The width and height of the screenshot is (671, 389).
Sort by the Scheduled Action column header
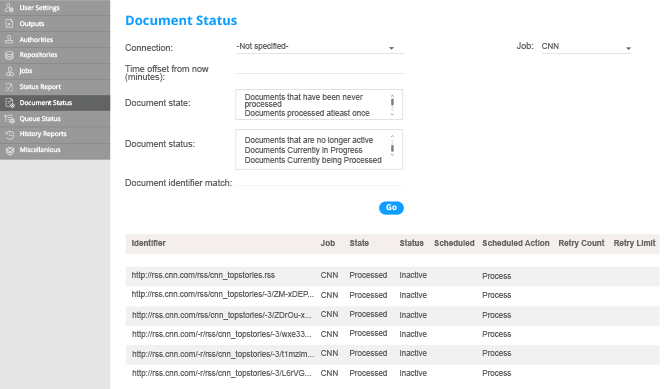[516, 243]
